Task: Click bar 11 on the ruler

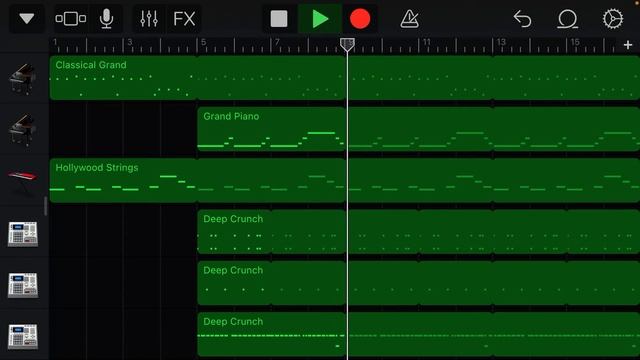Action: click(427, 42)
